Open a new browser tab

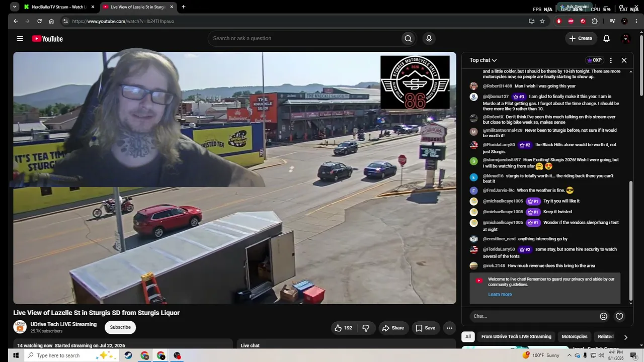tap(184, 7)
